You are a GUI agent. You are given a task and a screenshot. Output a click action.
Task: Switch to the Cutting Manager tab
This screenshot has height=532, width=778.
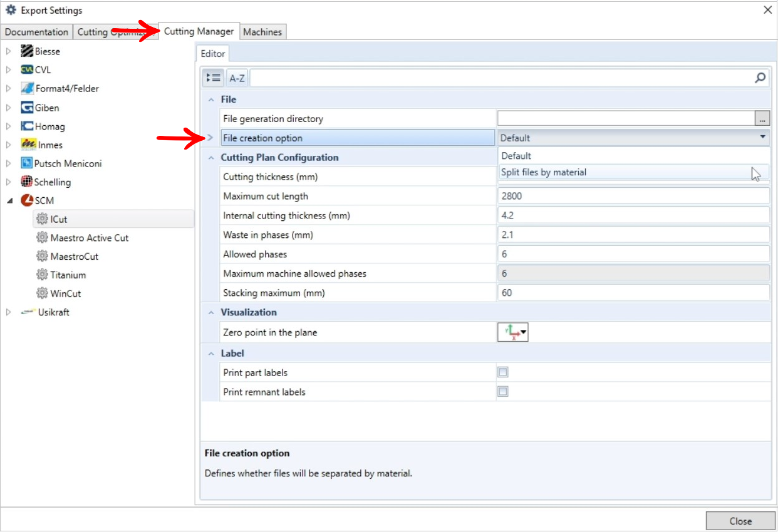199,31
